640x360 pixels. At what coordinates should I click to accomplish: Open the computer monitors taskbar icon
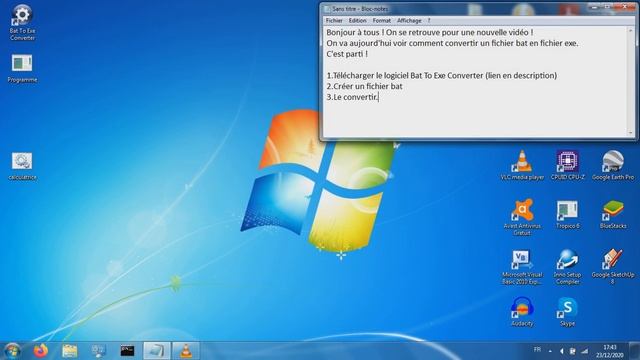coord(98,351)
